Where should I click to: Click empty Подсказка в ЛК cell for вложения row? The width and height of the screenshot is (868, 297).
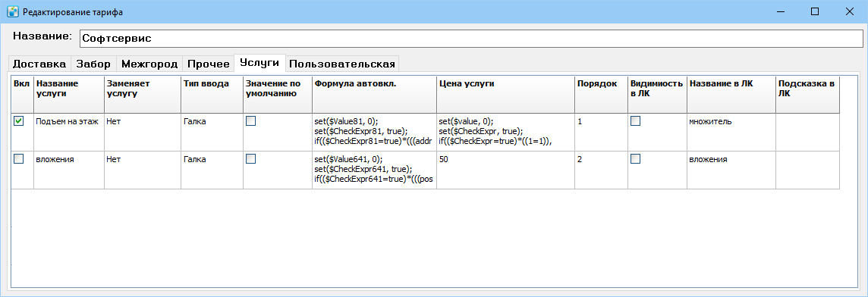(x=807, y=170)
